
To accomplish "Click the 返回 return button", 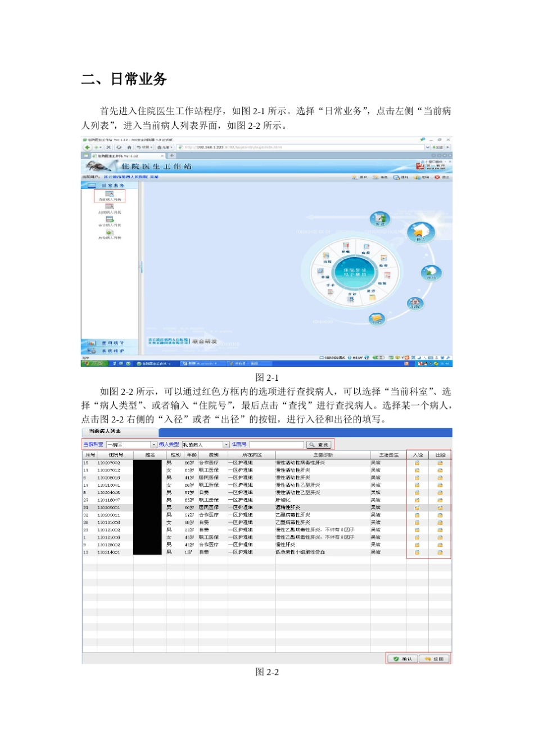I will (x=435, y=659).
